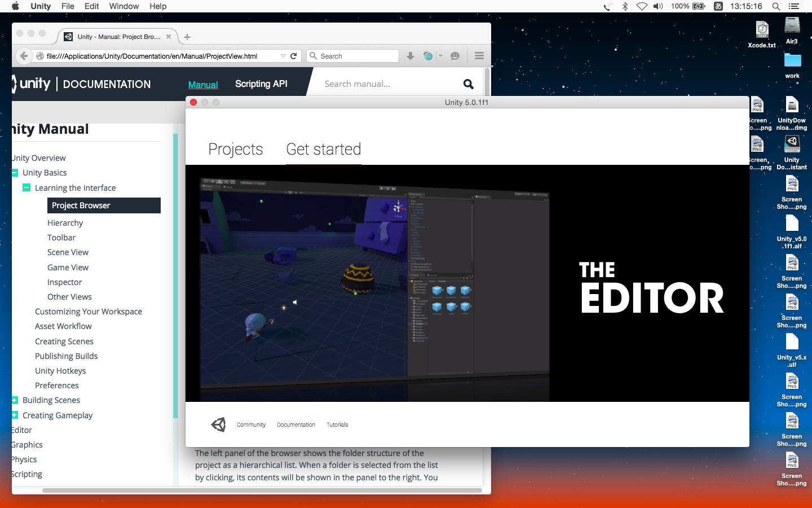
Task: Open the Firefox downloads arrow
Action: pos(411,56)
